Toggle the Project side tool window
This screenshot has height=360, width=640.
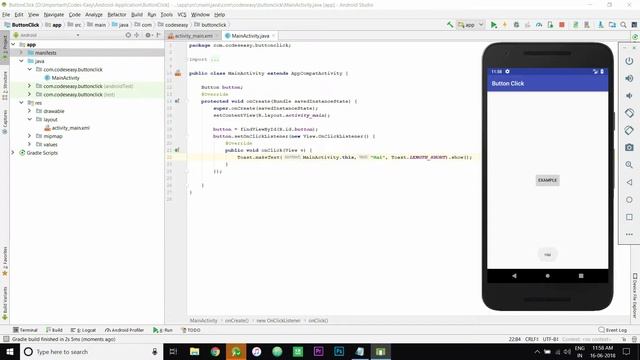coord(5,48)
